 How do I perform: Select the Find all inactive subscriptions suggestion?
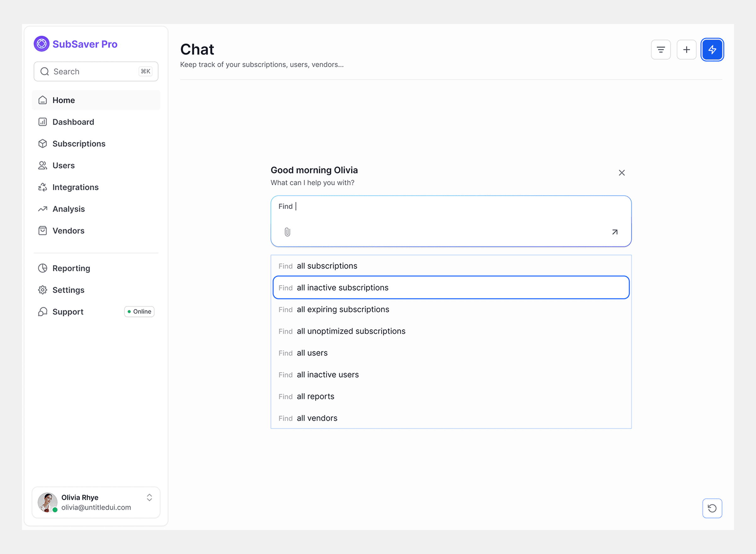(x=342, y=287)
